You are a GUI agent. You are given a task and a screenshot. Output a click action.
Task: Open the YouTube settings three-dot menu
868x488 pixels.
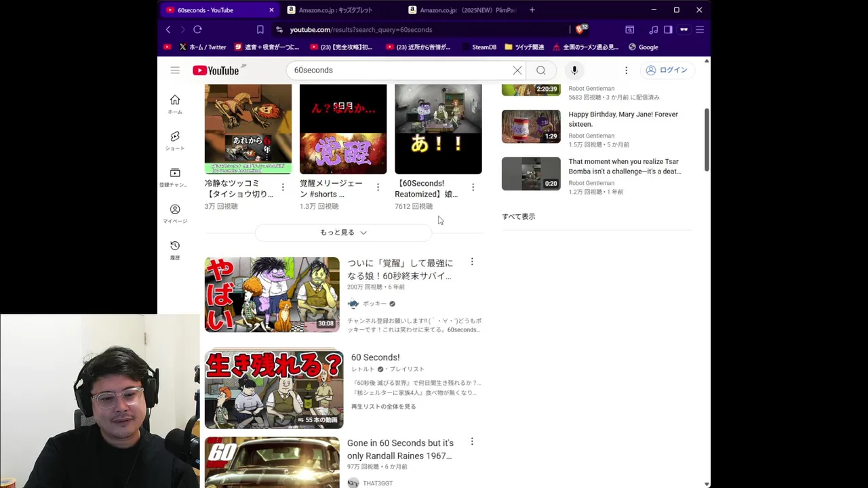(626, 70)
